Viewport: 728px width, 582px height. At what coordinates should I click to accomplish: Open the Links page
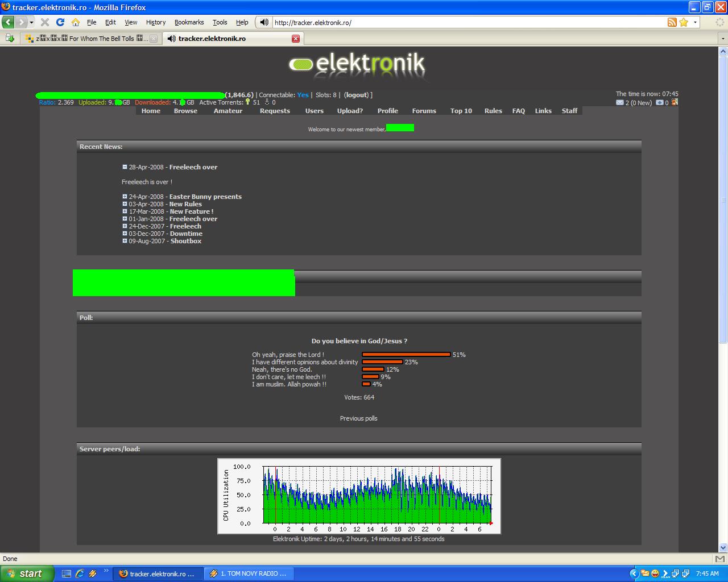click(543, 111)
